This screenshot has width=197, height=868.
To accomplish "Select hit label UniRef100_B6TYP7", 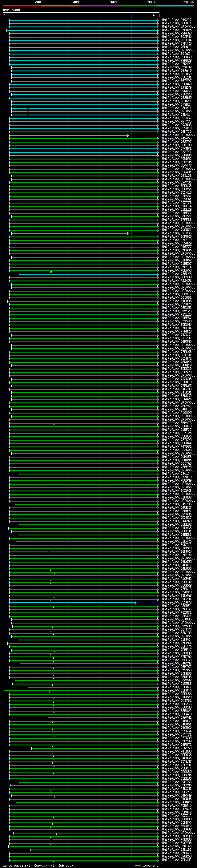I will (x=177, y=81).
